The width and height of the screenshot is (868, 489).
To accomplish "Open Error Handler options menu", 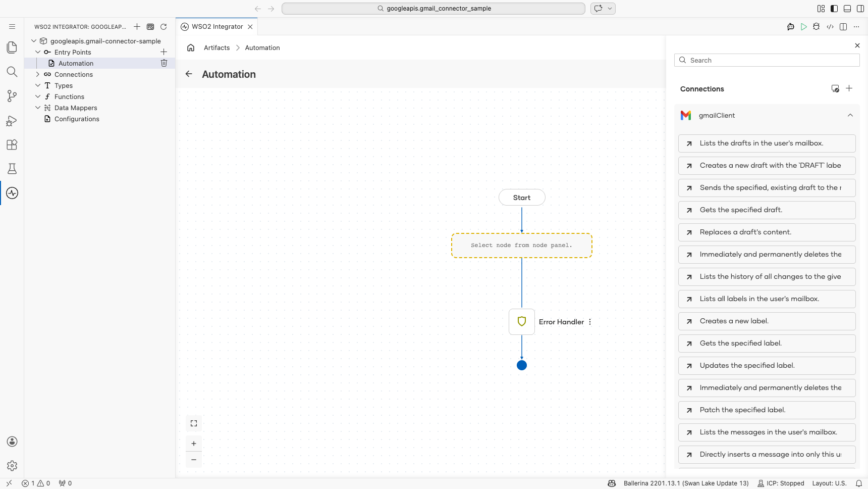I will point(590,322).
